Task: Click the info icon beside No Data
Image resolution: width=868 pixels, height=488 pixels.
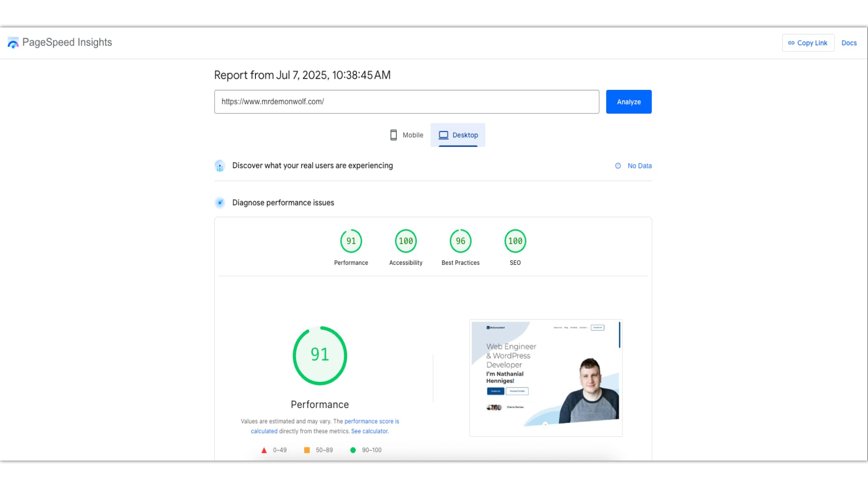Action: click(x=618, y=166)
